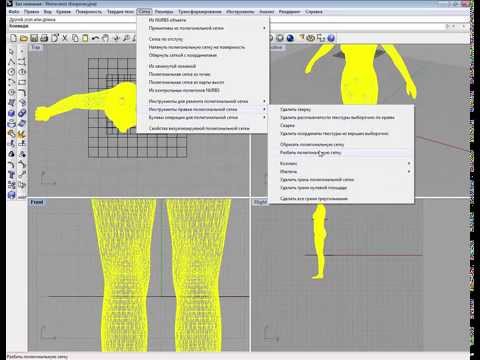Click the Point tool icon in left toolbar

coord(22,52)
